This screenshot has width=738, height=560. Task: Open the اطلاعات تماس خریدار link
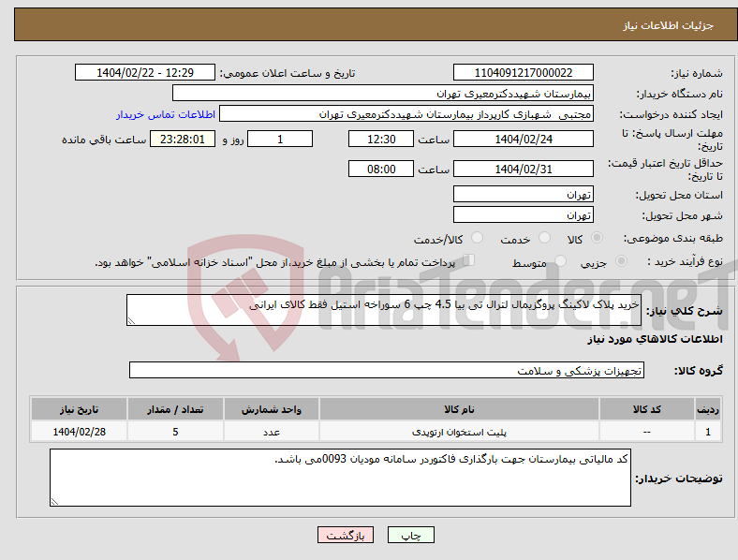pyautogui.click(x=166, y=114)
